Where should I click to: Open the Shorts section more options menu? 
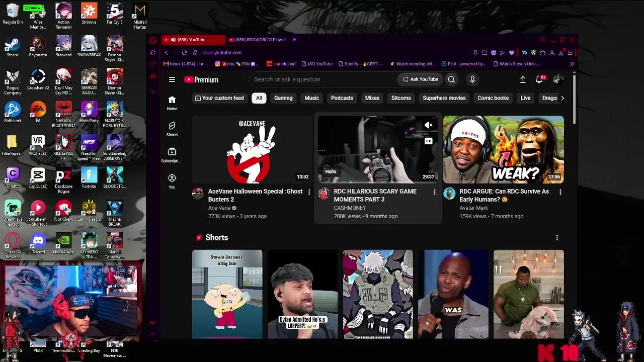[557, 237]
